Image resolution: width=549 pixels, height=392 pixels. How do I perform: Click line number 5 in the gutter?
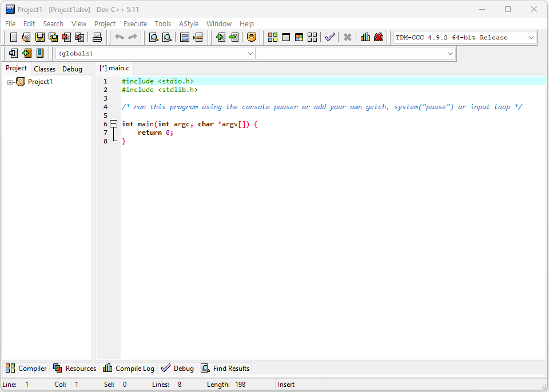[x=105, y=115]
